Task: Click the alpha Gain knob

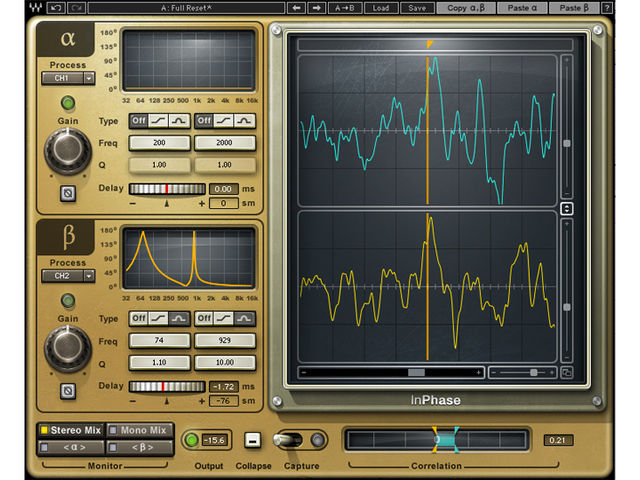Action: click(68, 150)
